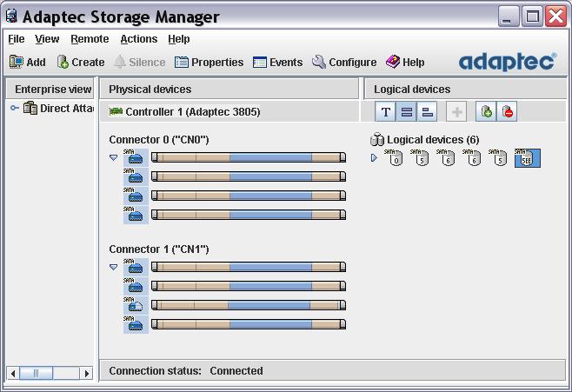Select the third SATA drive under Connector 0
The image size is (572, 392).
[136, 196]
